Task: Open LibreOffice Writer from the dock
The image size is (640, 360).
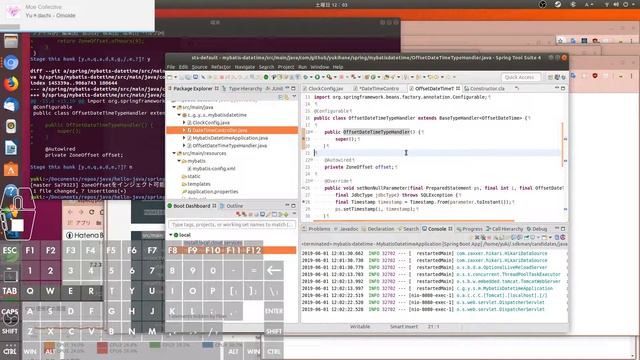Action: tap(11, 148)
